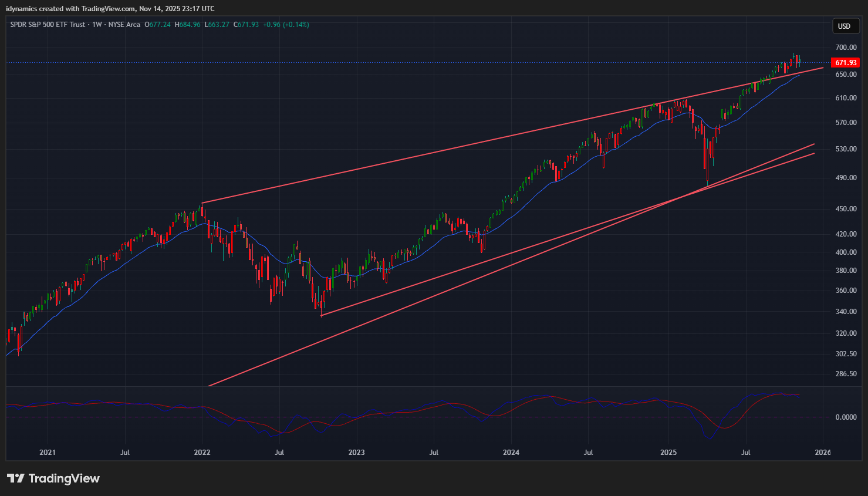Click the red 671.93 current price label
The width and height of the screenshot is (868, 496).
pyautogui.click(x=846, y=63)
